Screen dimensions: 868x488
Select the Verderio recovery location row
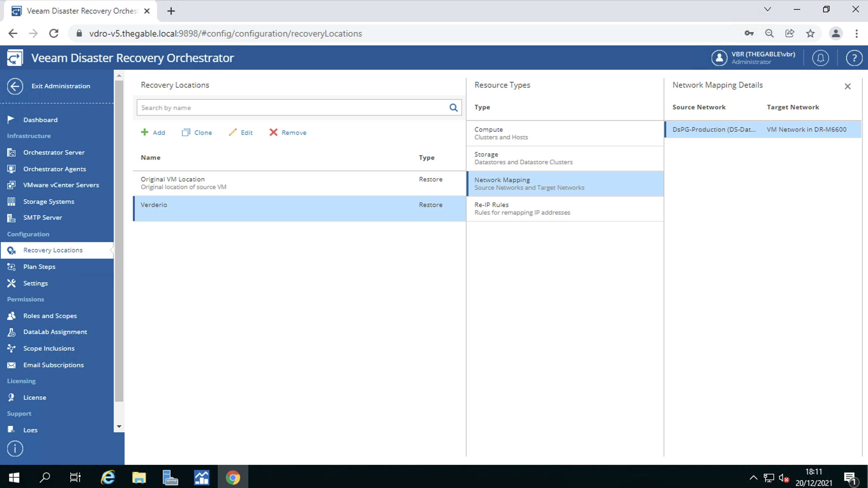click(x=299, y=209)
